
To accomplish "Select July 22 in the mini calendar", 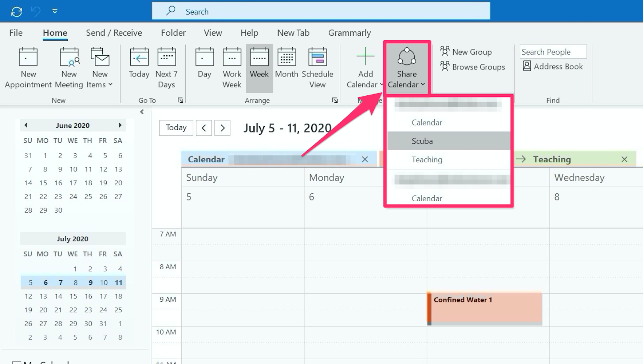I will [x=73, y=310].
